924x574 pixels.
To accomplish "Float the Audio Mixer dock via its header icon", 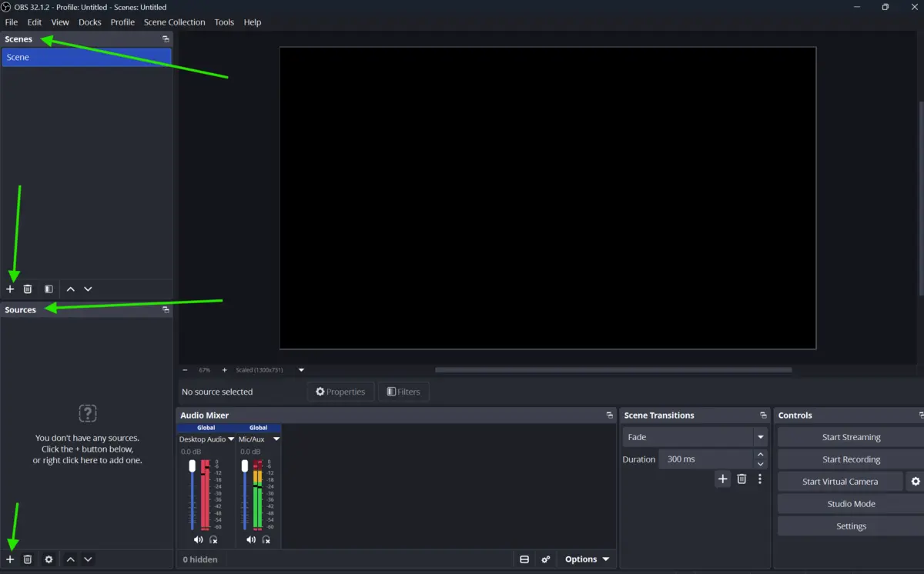I will (609, 415).
